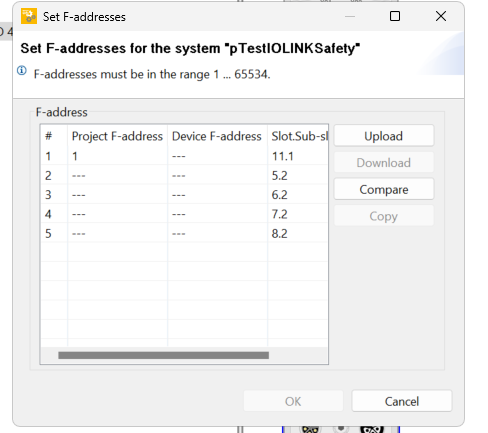
Task: Click Device F-address cell in row 5
Action: click(x=217, y=233)
